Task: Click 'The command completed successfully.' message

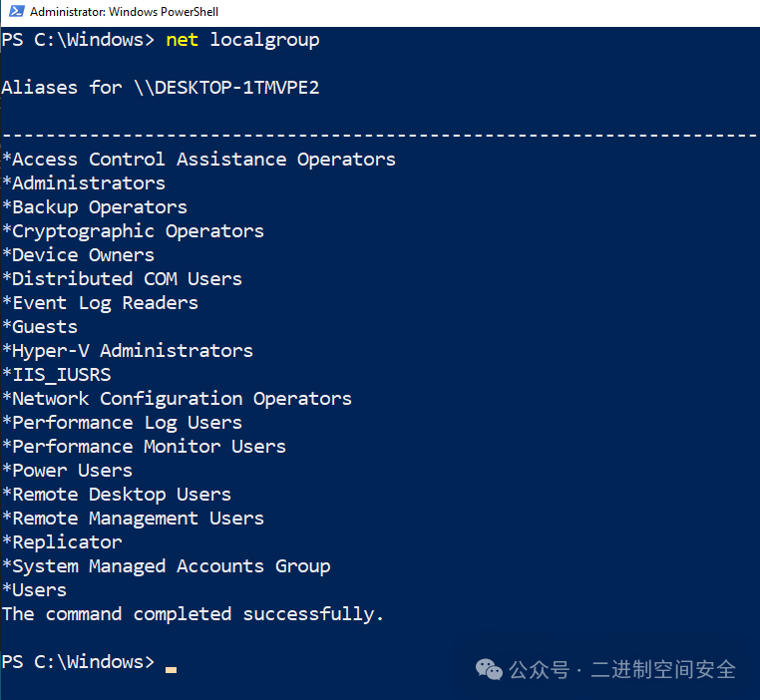Action: click(192, 614)
